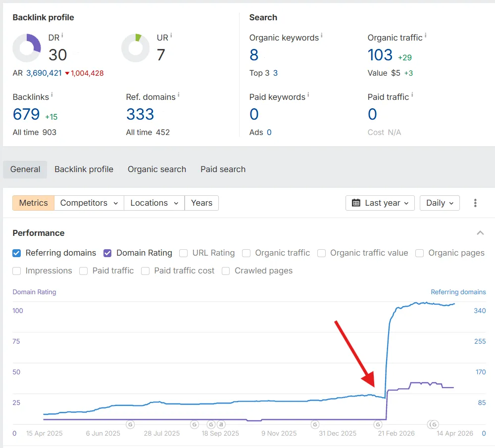Click the info icon beside UR
This screenshot has width=495, height=448.
[x=171, y=36]
